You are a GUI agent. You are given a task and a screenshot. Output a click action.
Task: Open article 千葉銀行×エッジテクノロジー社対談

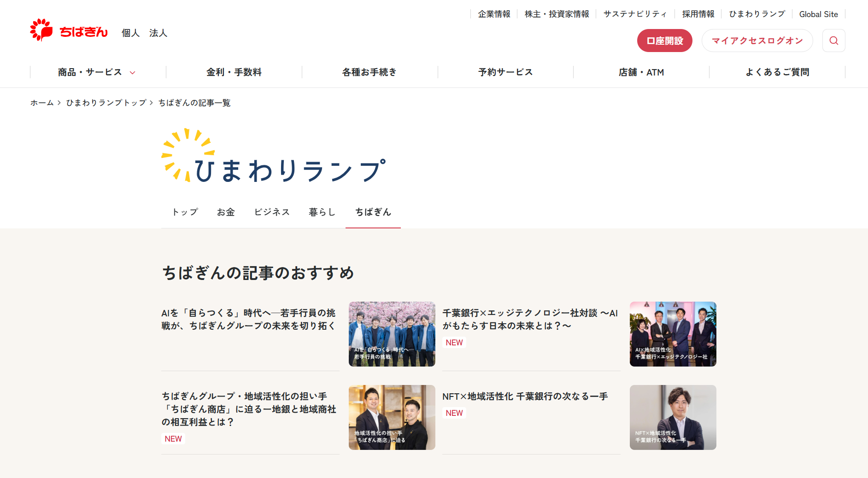click(530, 320)
